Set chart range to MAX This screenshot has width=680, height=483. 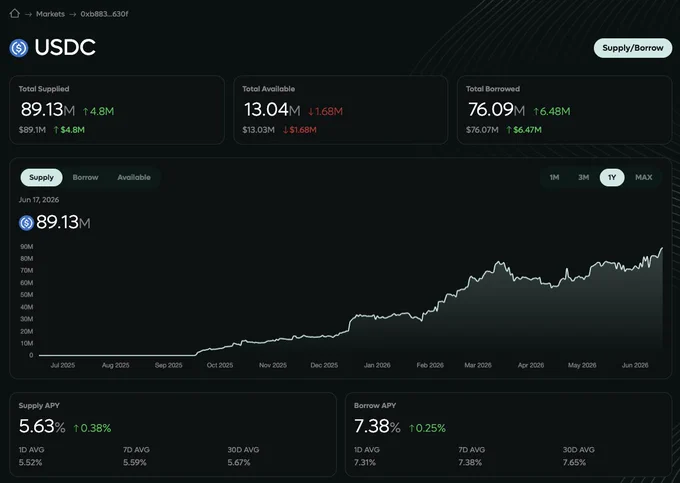[644, 177]
